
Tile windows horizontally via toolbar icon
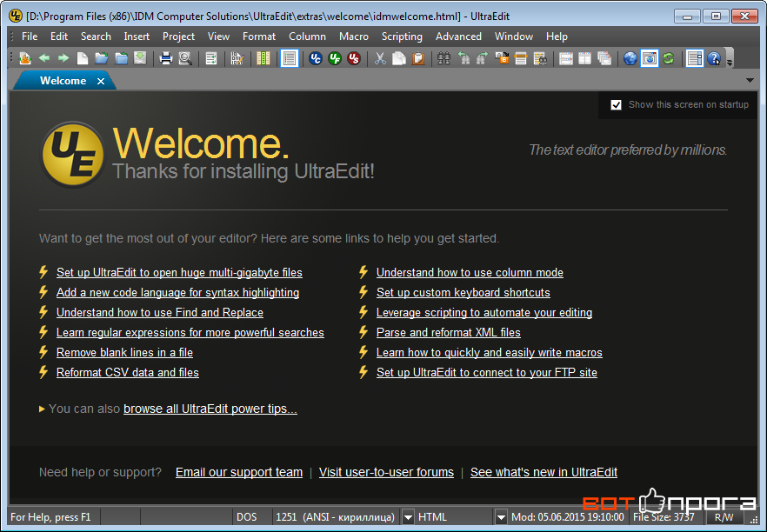[x=566, y=59]
